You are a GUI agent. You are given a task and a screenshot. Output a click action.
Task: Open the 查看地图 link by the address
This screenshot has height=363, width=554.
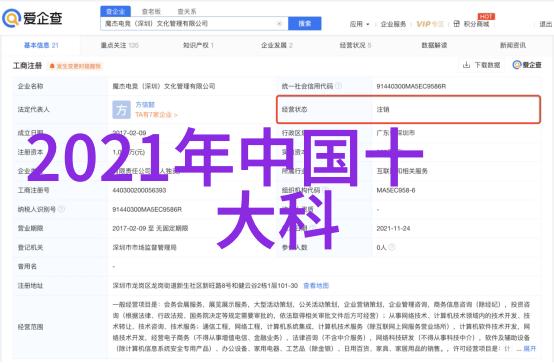[x=316, y=286]
